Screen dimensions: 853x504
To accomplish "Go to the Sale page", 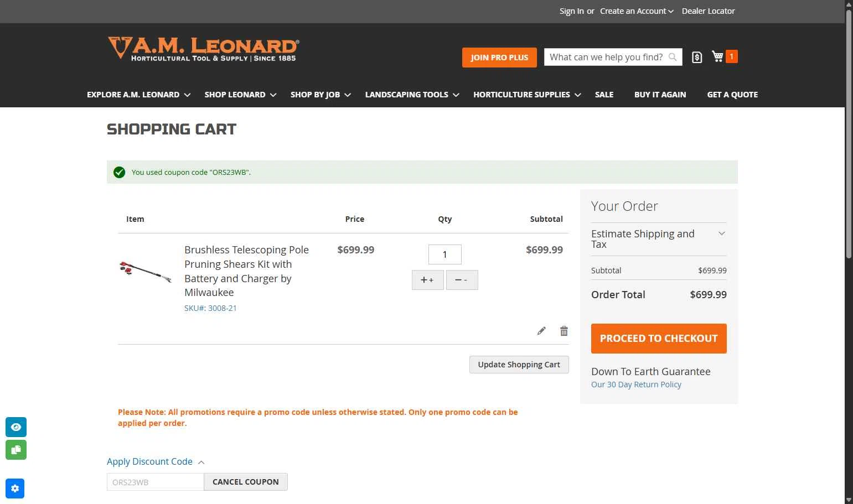I will tap(604, 95).
